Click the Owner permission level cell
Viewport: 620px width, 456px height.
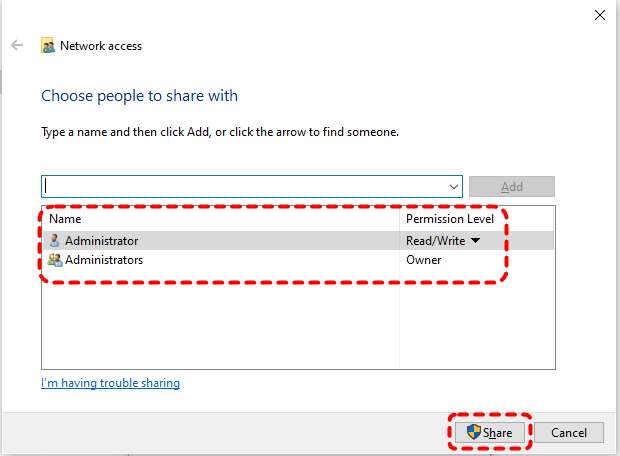click(x=424, y=260)
